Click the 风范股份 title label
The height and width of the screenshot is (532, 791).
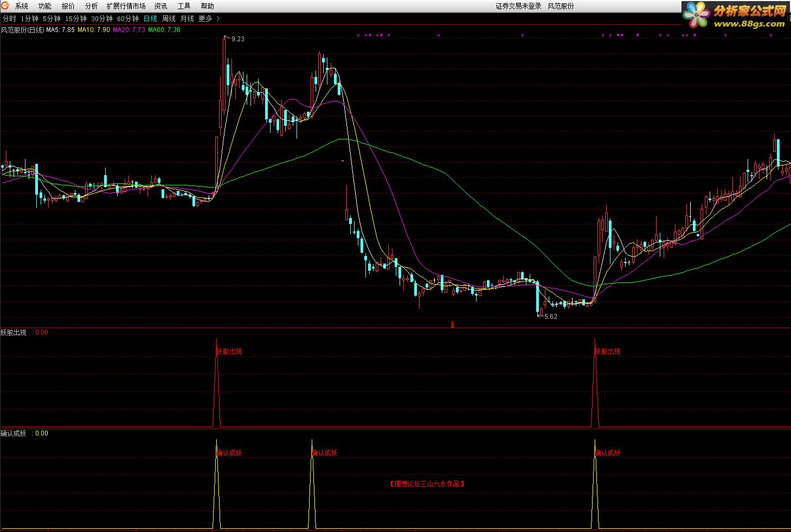[561, 6]
